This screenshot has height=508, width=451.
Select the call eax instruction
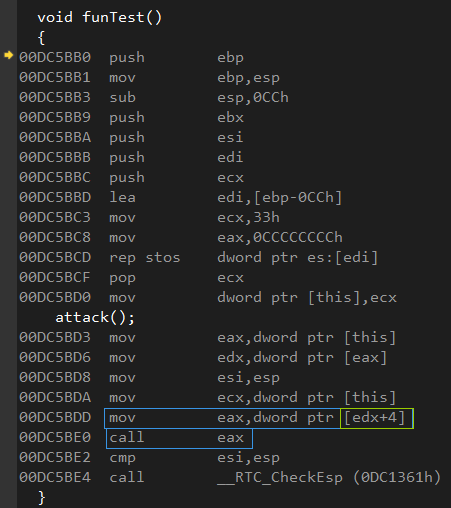(179, 438)
